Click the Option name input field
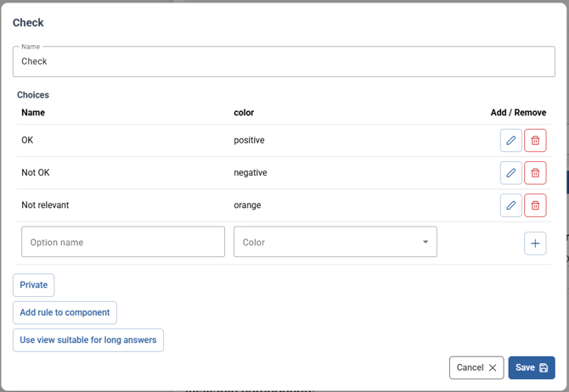This screenshot has height=392, width=569. tap(123, 242)
